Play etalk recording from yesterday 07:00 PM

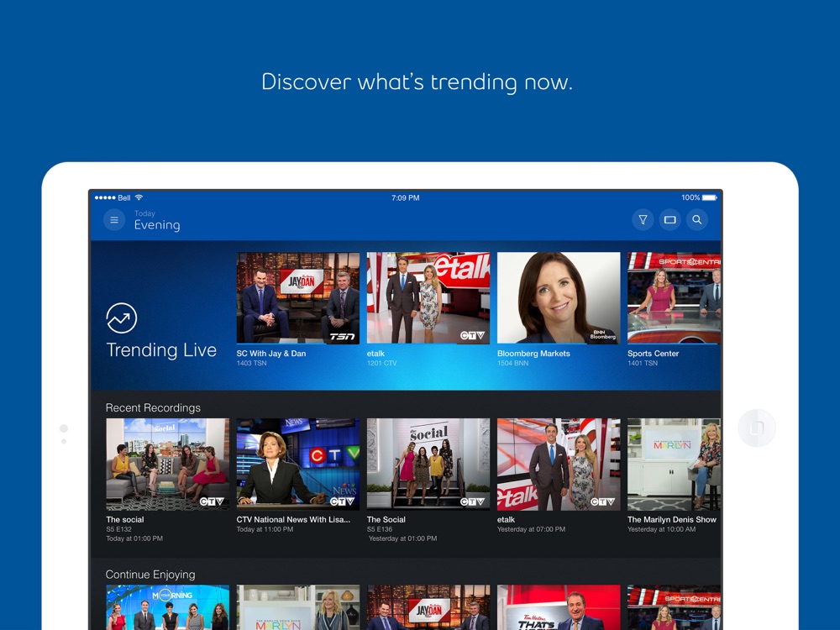(559, 464)
